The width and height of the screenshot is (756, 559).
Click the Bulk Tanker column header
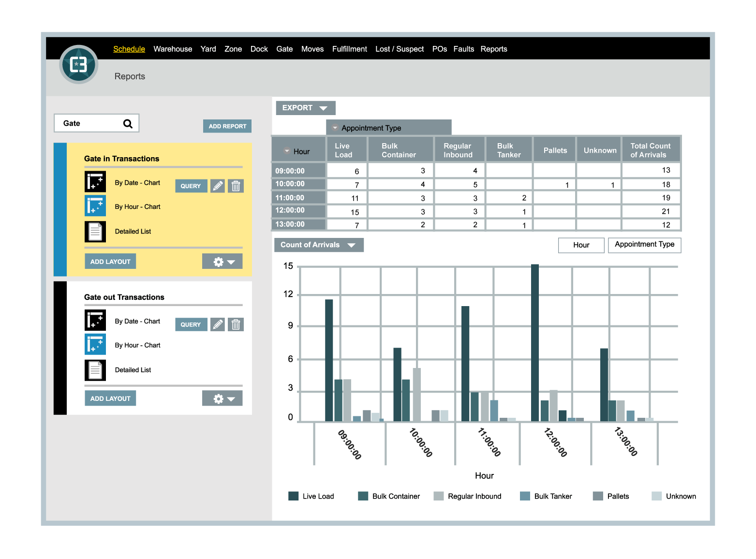pos(509,150)
